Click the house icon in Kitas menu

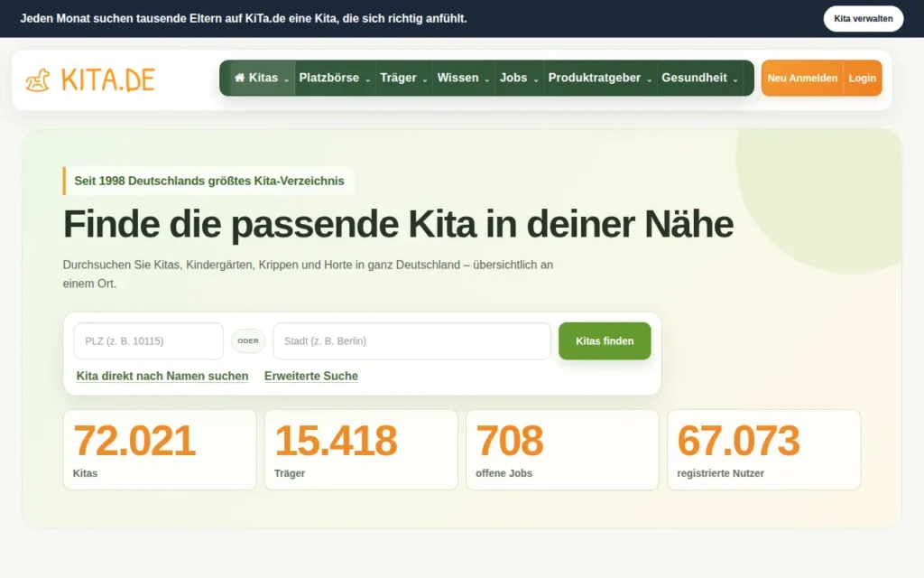click(x=239, y=78)
